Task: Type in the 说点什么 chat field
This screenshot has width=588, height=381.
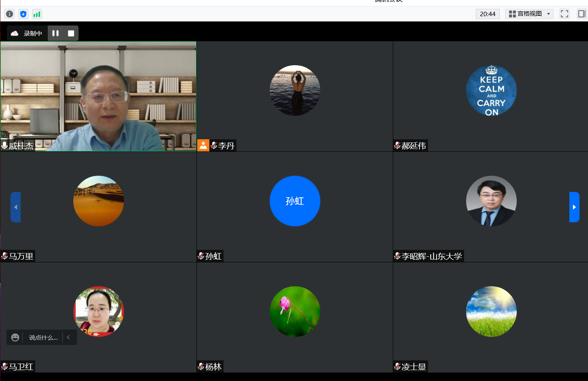Action: 43,337
